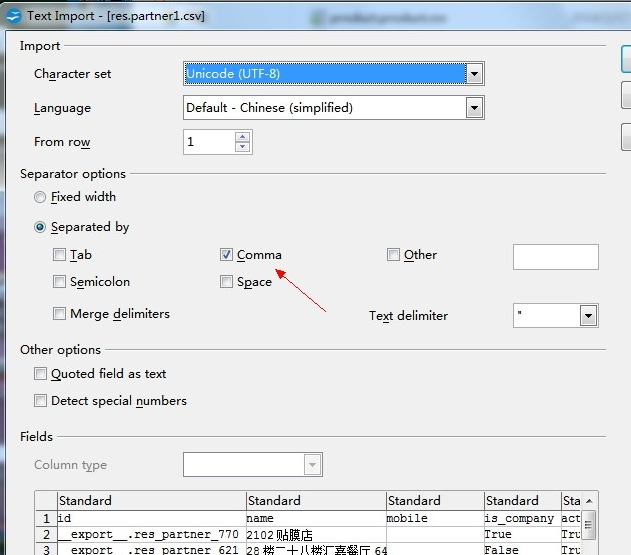Enable Detect special numbers checkbox
This screenshot has width=631, height=555.
tap(41, 402)
